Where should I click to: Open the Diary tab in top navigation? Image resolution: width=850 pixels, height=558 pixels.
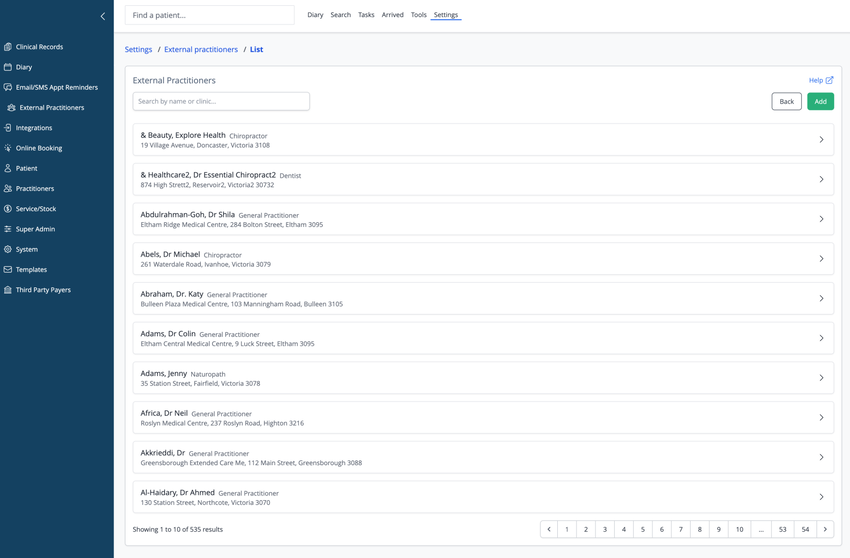click(315, 15)
